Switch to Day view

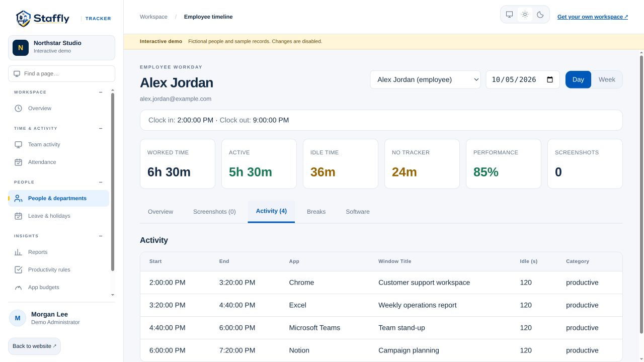578,79
